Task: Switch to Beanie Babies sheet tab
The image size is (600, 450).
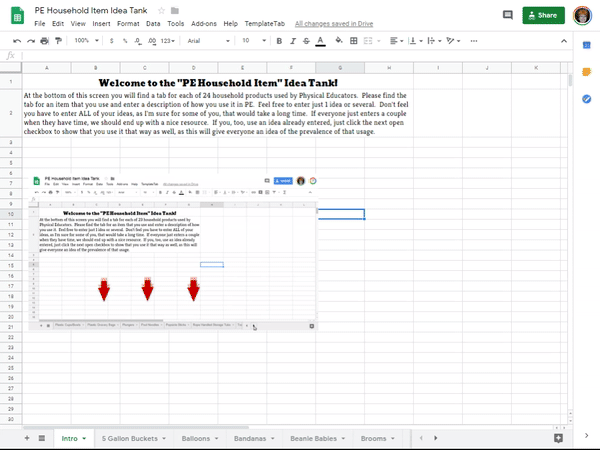Action: pos(313,439)
